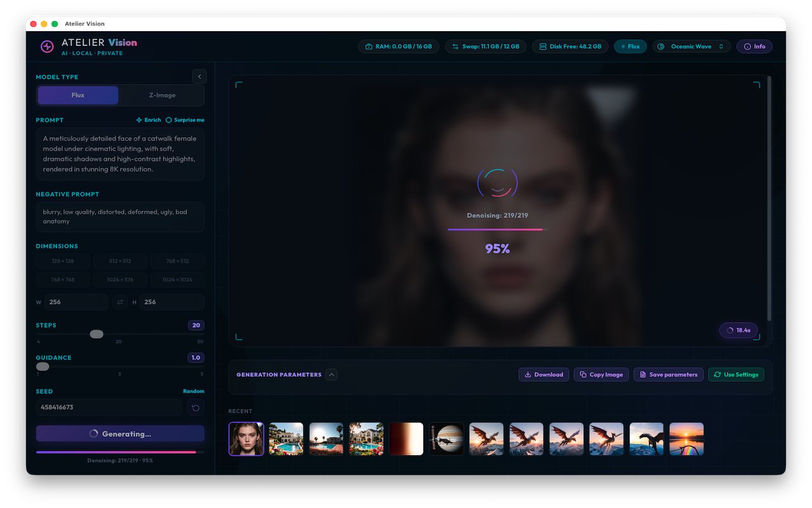The image size is (812, 508).
Task: Open the sunset rainbow thumbnail
Action: 686,439
